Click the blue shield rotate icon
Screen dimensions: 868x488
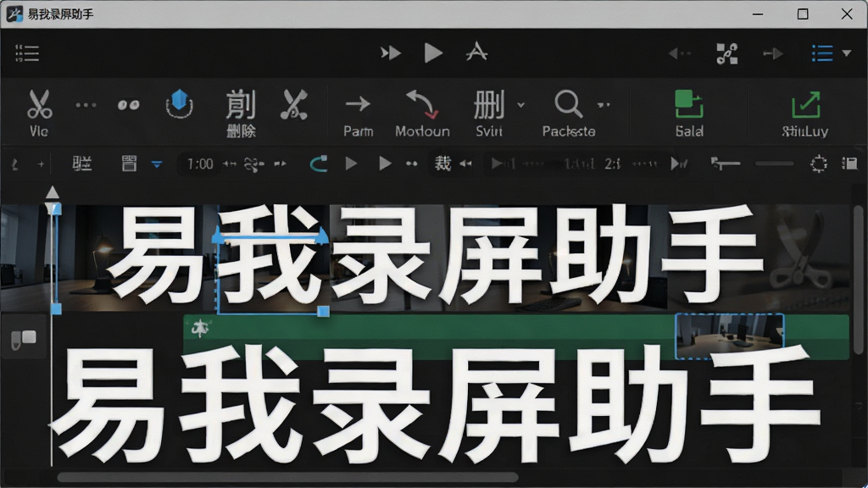180,104
